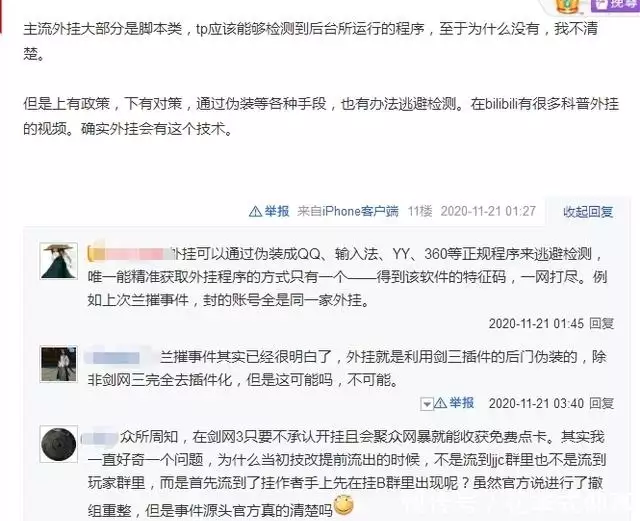
Task: Click the blurred username of first commenter
Action: point(131,254)
